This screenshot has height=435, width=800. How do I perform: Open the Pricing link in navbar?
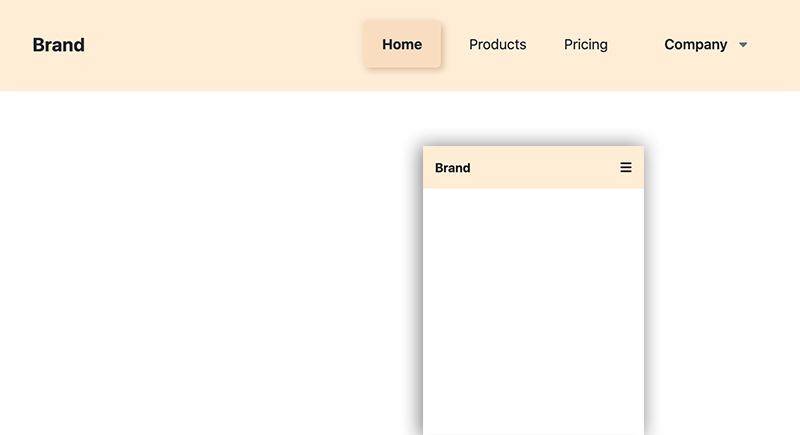[586, 44]
